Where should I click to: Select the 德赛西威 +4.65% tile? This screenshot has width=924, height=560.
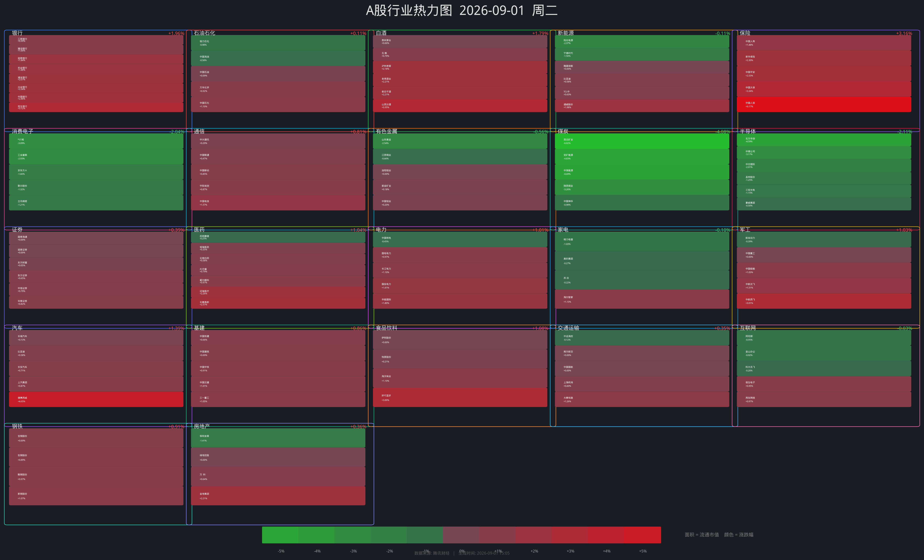pos(96,399)
